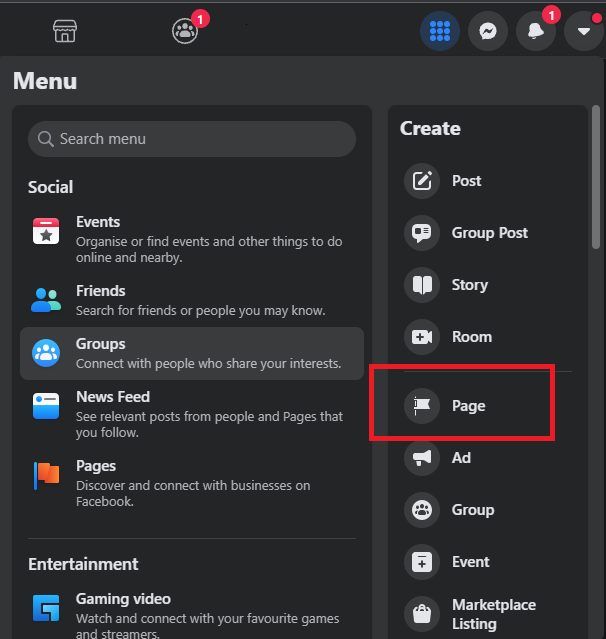Image resolution: width=606 pixels, height=639 pixels.
Task: Click the Event calendar-plus icon
Action: tap(422, 562)
